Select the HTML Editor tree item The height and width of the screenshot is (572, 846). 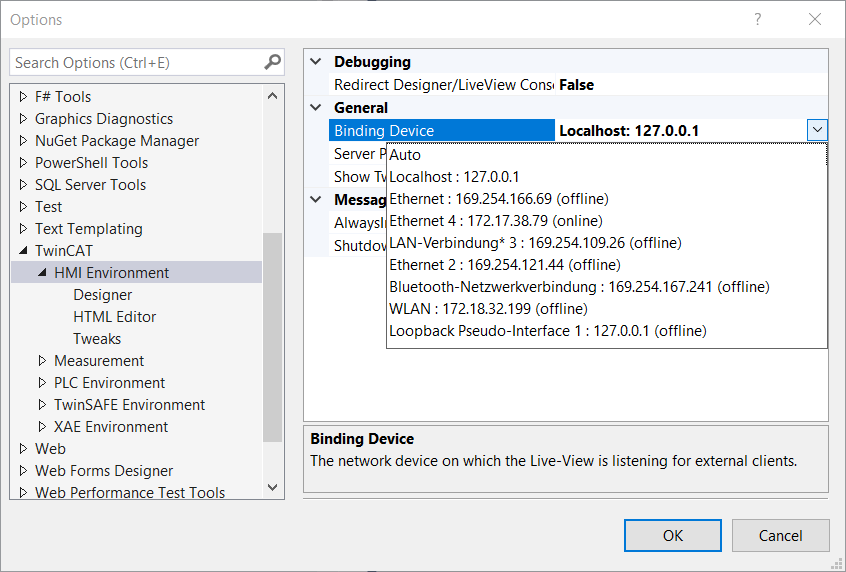[x=114, y=317]
